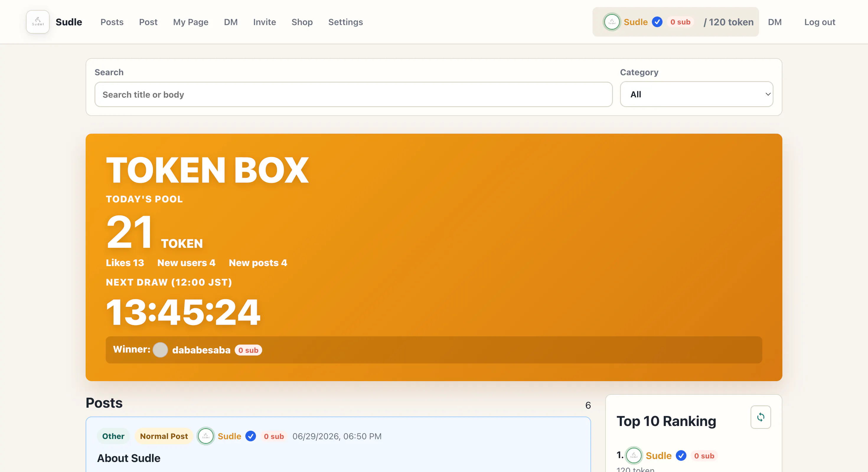The width and height of the screenshot is (868, 472).
Task: Click the New posts 4 stat
Action: click(x=258, y=263)
